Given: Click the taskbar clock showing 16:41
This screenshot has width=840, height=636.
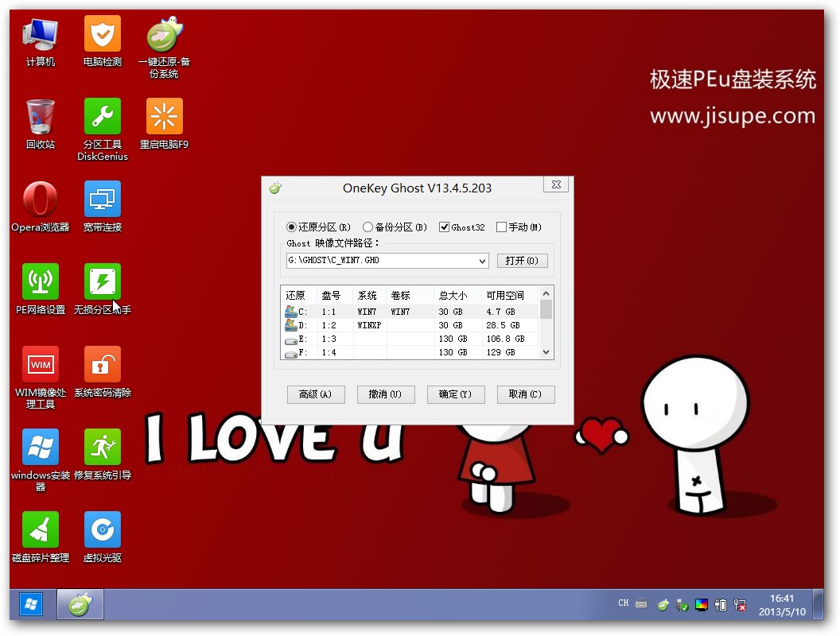Looking at the screenshot, I should [x=782, y=605].
